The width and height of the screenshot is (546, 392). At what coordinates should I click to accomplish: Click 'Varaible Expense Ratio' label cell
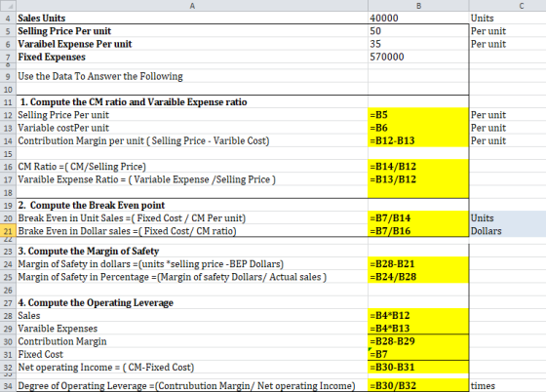click(192, 179)
